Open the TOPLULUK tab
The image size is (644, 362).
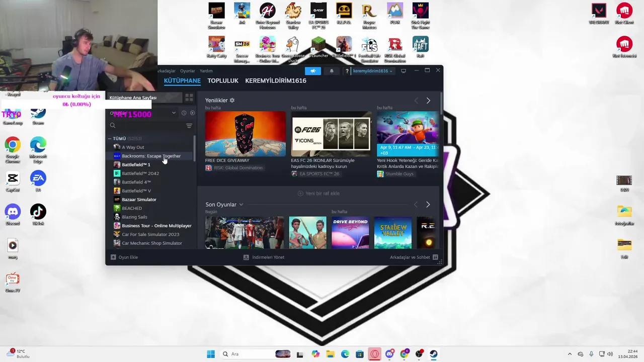point(223,80)
